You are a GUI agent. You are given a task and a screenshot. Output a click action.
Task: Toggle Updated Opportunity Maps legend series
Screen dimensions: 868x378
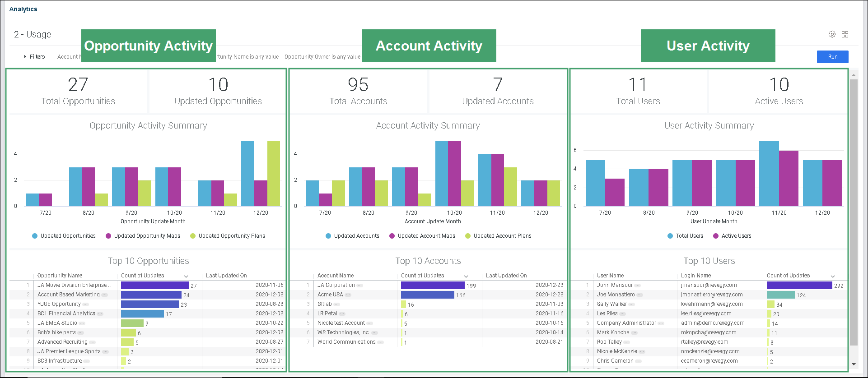(x=143, y=236)
